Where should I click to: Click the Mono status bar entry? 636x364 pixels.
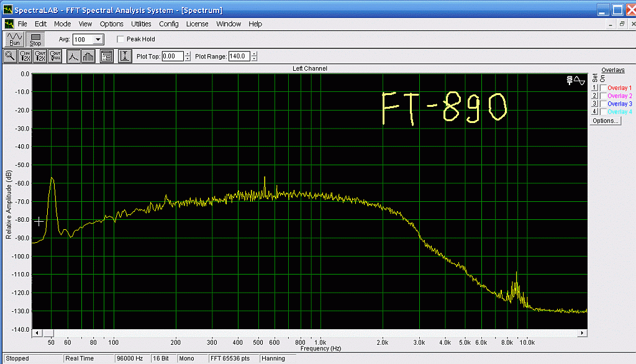click(192, 359)
